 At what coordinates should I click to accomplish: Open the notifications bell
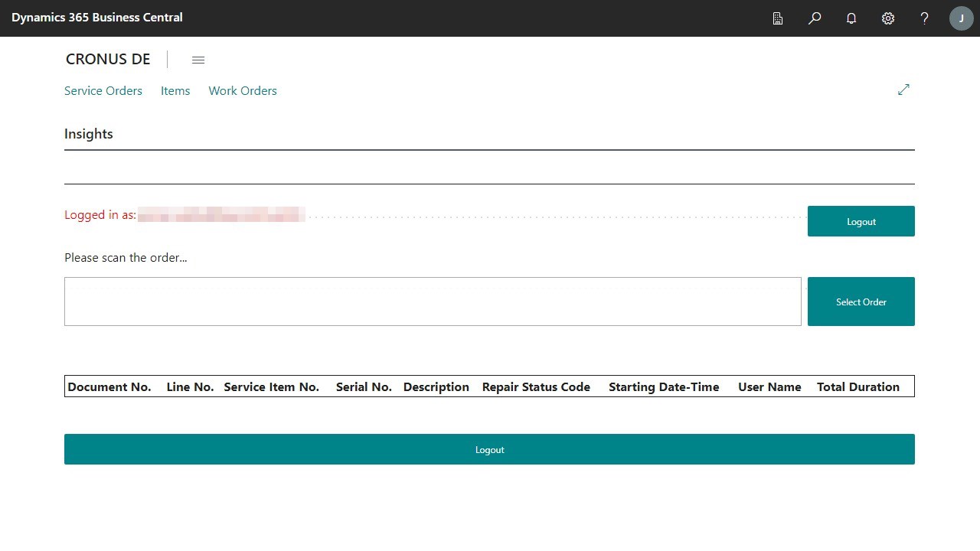point(851,18)
